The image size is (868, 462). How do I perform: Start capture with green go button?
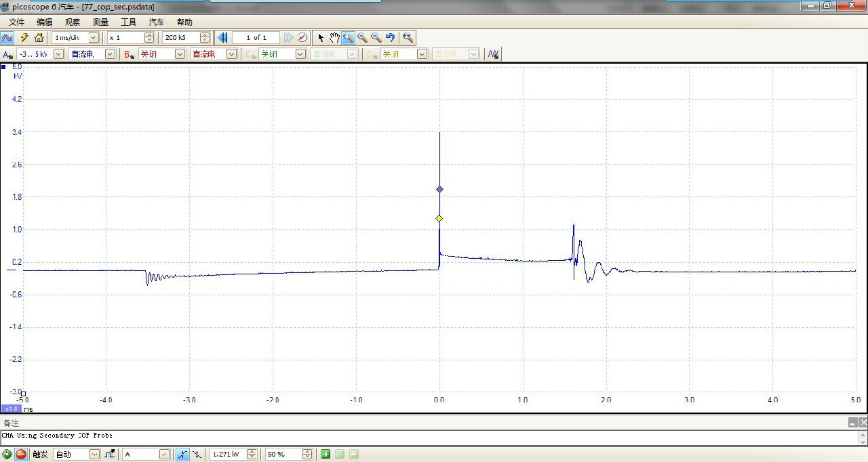[x=7, y=454]
